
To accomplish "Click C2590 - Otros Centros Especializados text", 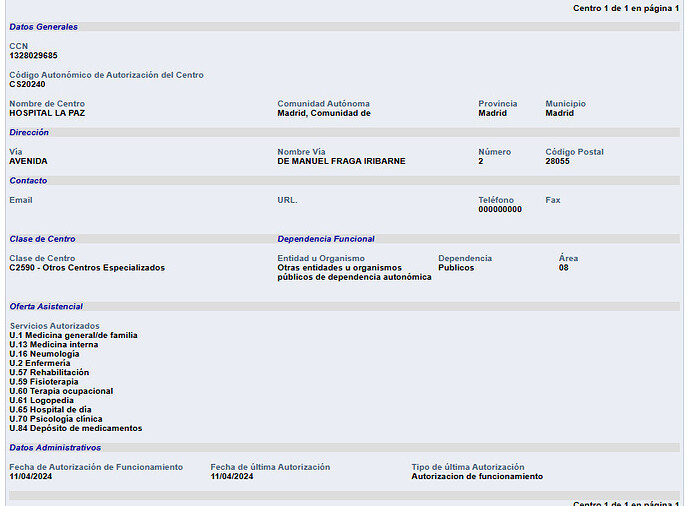I will point(87,268).
